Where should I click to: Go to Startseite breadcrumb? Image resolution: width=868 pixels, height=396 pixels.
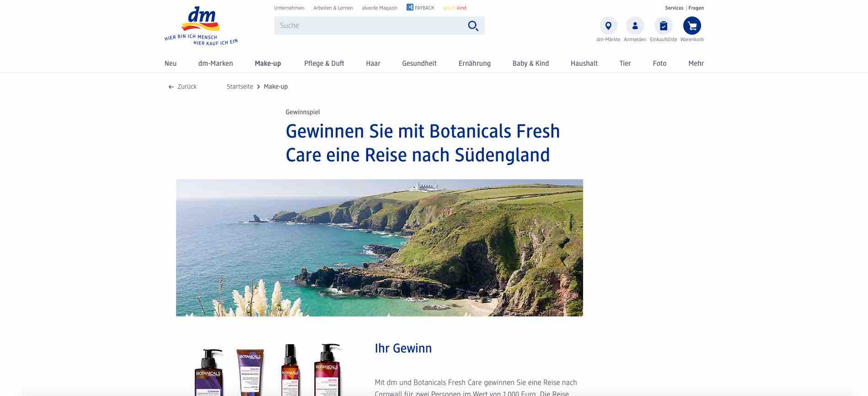pos(240,86)
